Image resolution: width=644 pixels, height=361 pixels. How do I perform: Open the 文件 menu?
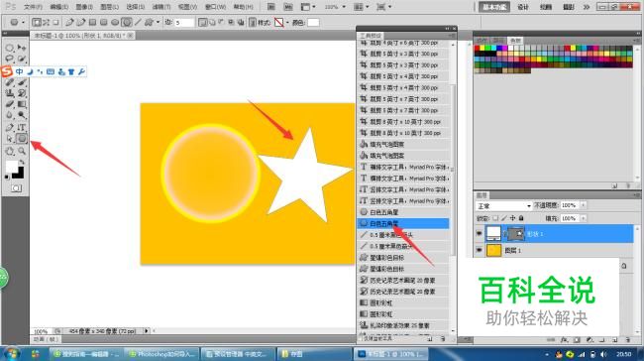[x=34, y=7]
